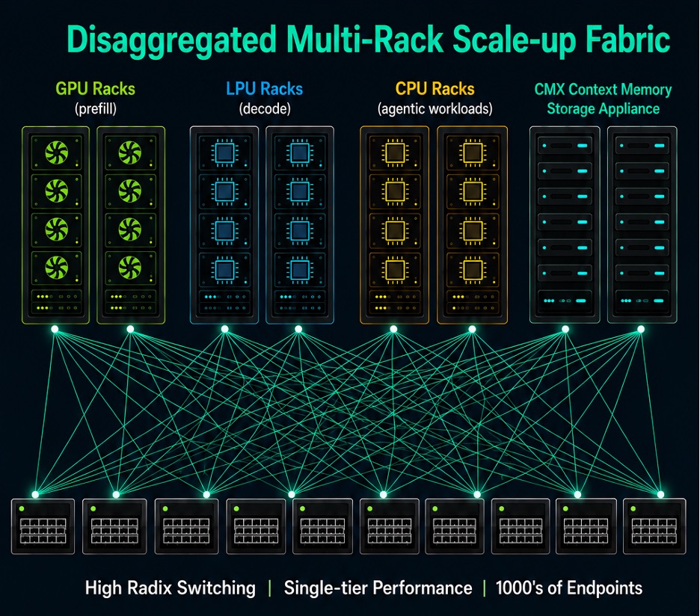This screenshot has width=700, height=616.
Task: Click the "(agentic workloads)" subtitle
Action: [435, 109]
